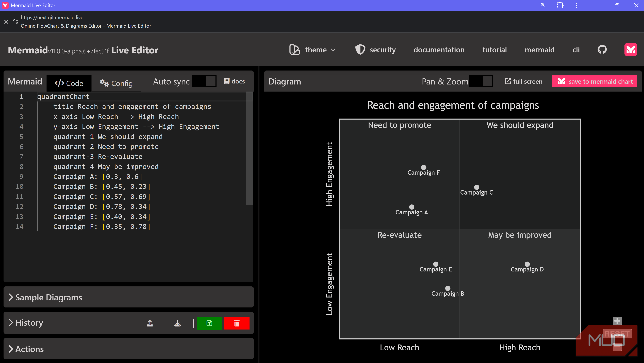Open docs via the book icon
Image resolution: width=644 pixels, height=363 pixels.
[226, 81]
